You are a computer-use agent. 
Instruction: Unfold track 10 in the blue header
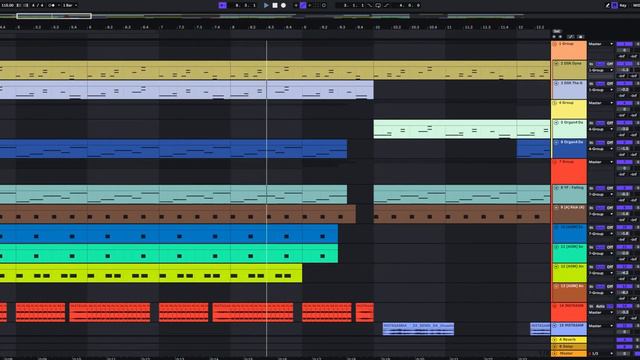coord(556,227)
